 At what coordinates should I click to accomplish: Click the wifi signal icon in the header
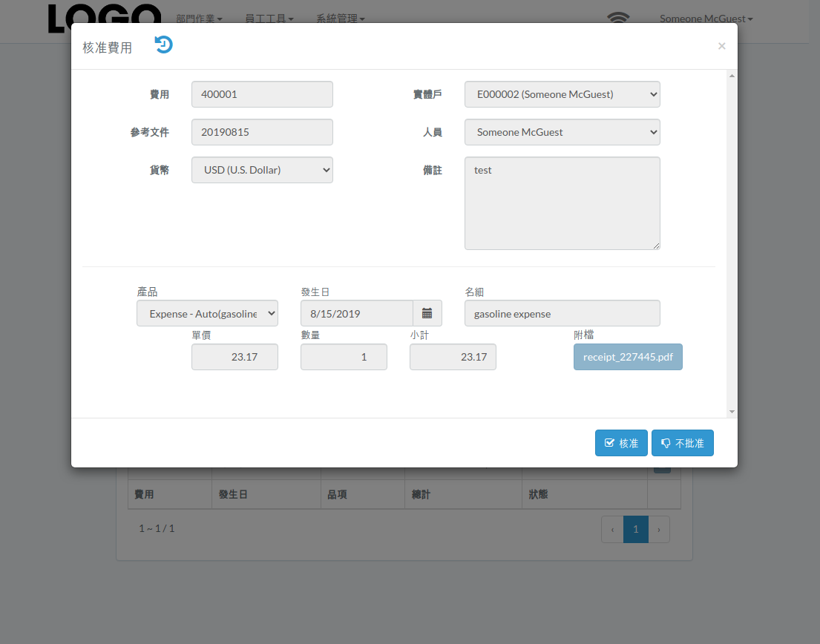pos(618,18)
